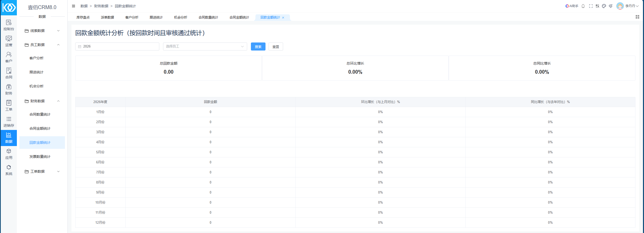Open the 控制台 dashboard section
Viewport: 644px width, 233px height.
[9, 25]
